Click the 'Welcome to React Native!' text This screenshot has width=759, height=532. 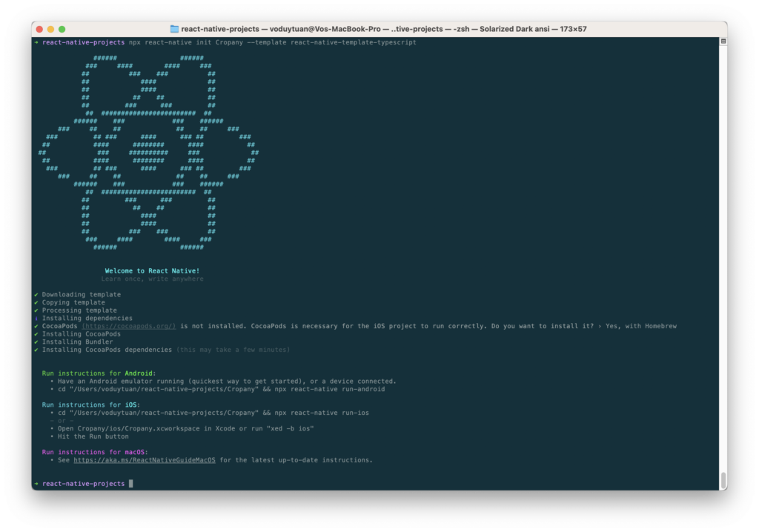pyautogui.click(x=152, y=271)
